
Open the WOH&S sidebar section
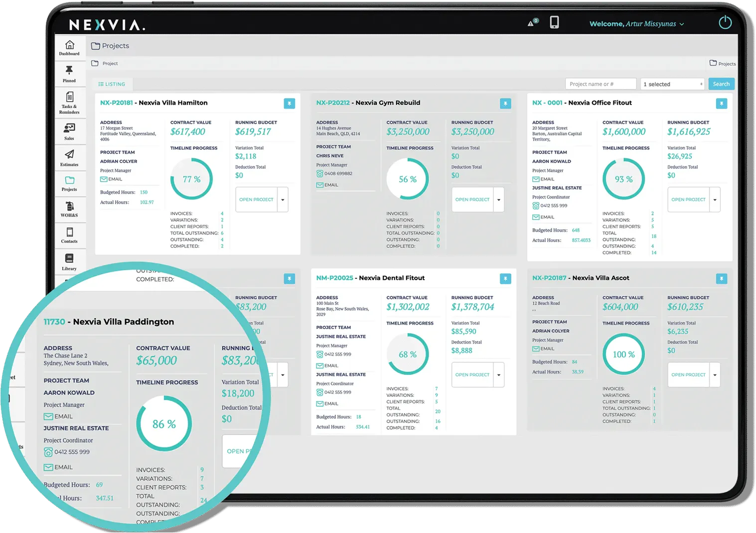pyautogui.click(x=69, y=209)
